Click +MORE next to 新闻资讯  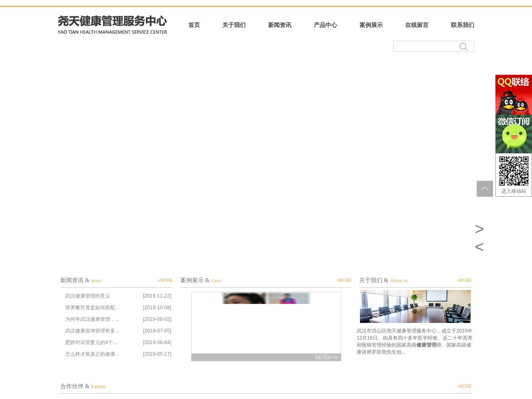(165, 280)
